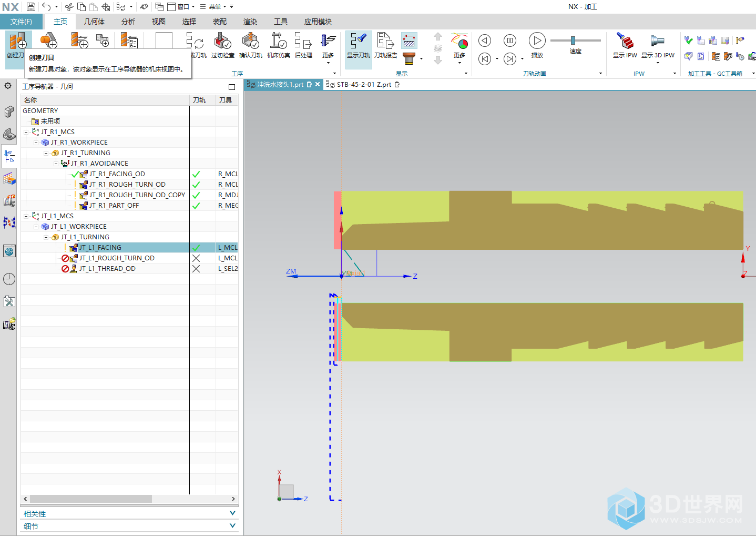
Task: Switch to the 分析 ribbon tab
Action: click(x=128, y=22)
